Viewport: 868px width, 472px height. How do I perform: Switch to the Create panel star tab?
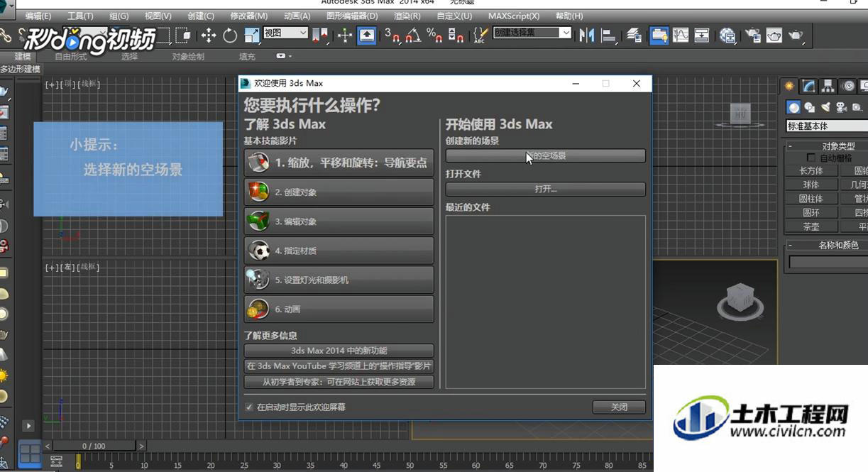789,86
